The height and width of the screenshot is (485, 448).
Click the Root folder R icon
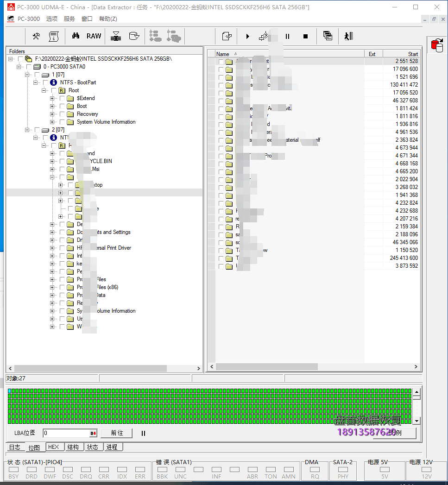62,90
